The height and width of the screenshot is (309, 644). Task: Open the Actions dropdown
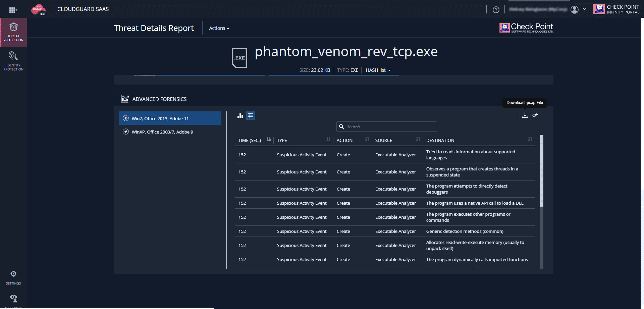click(x=219, y=28)
